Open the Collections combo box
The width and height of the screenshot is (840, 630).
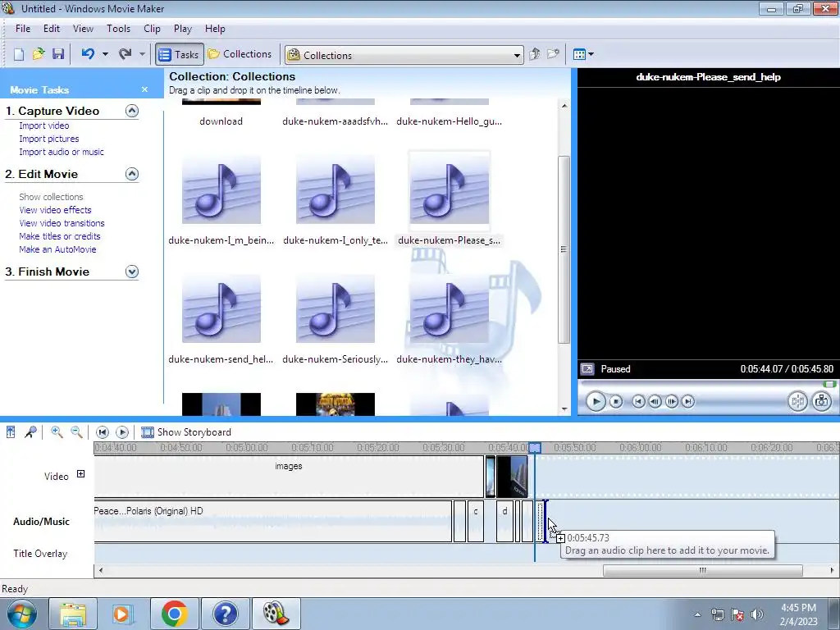tap(404, 55)
